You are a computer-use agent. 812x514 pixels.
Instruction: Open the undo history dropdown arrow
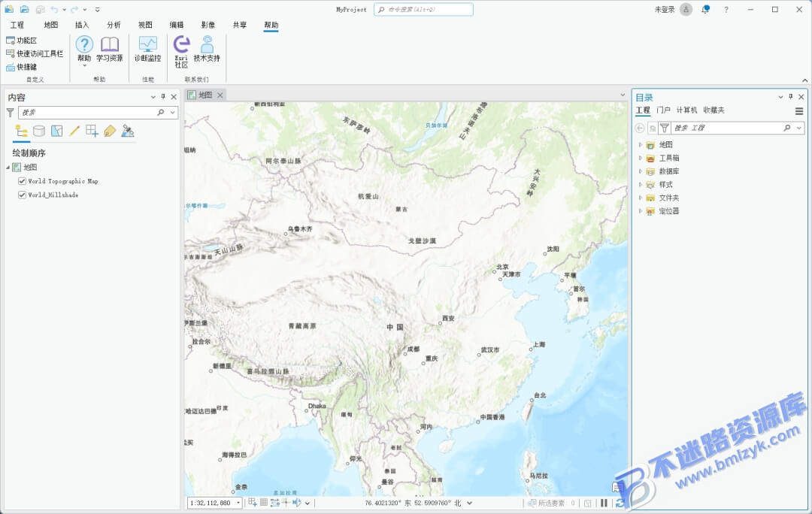64,10
